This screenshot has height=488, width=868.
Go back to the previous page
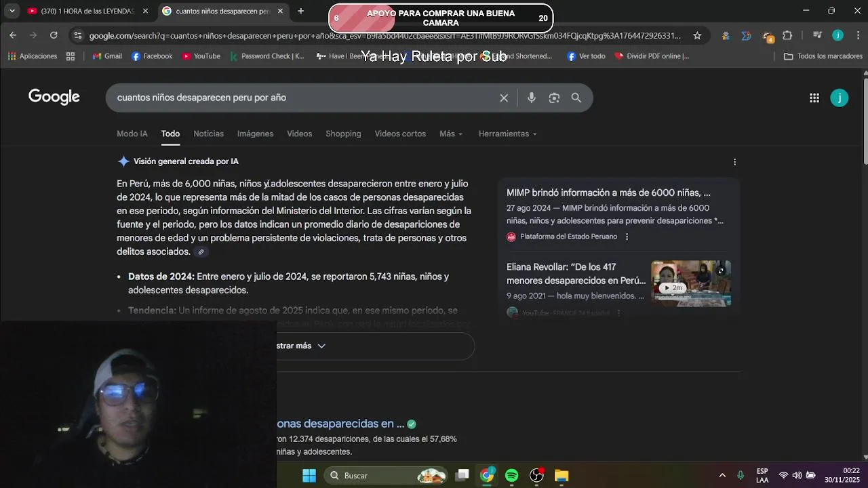[x=13, y=35]
